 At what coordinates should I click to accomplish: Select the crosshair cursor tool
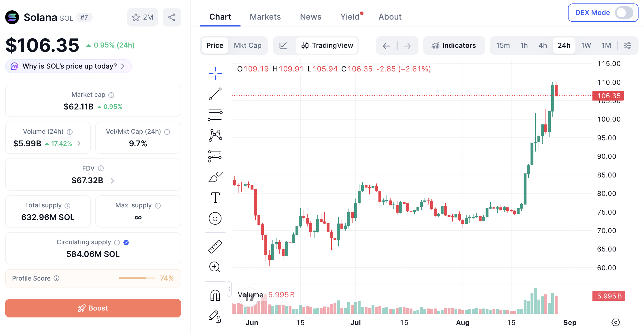(x=215, y=73)
